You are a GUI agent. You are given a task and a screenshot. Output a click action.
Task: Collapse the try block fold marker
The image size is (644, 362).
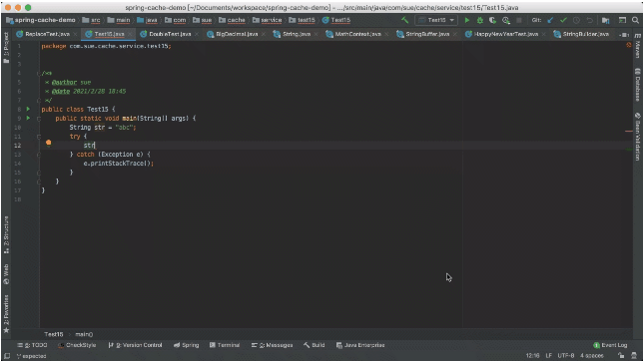click(39, 137)
